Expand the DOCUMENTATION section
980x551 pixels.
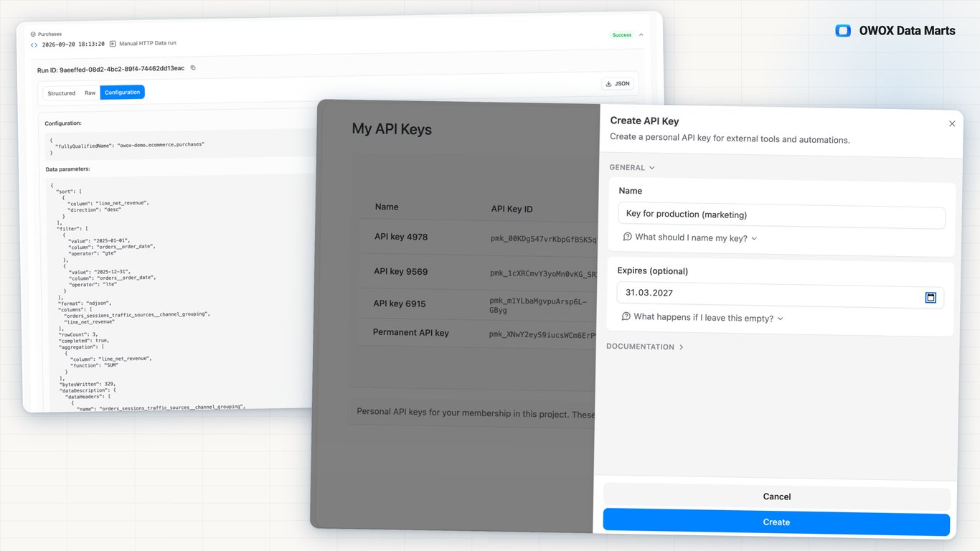click(645, 347)
